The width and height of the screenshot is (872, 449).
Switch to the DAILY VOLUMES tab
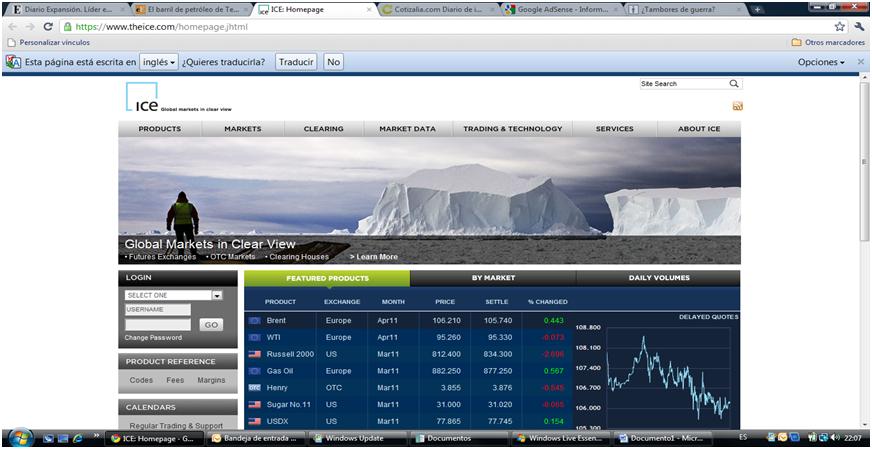(659, 278)
